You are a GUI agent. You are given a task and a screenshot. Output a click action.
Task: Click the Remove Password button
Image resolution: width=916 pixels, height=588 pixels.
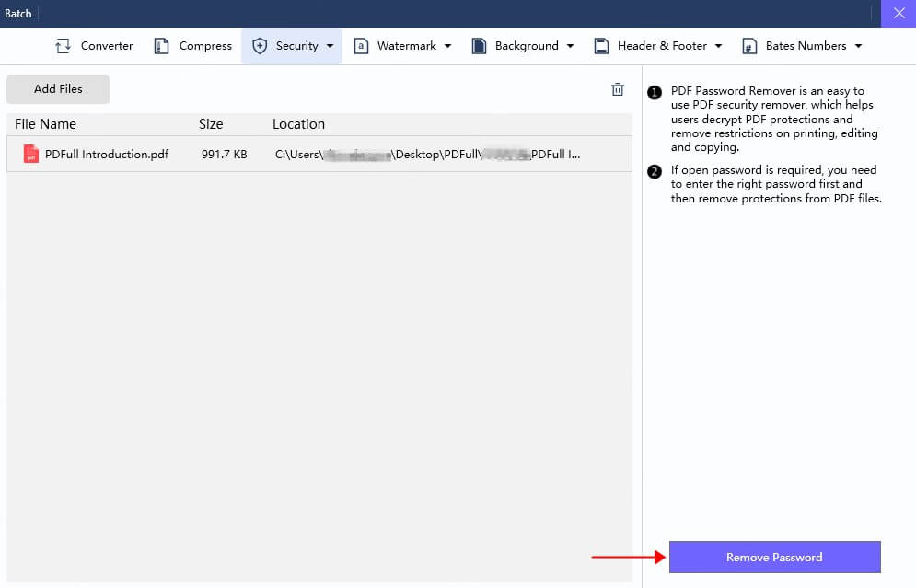(774, 557)
